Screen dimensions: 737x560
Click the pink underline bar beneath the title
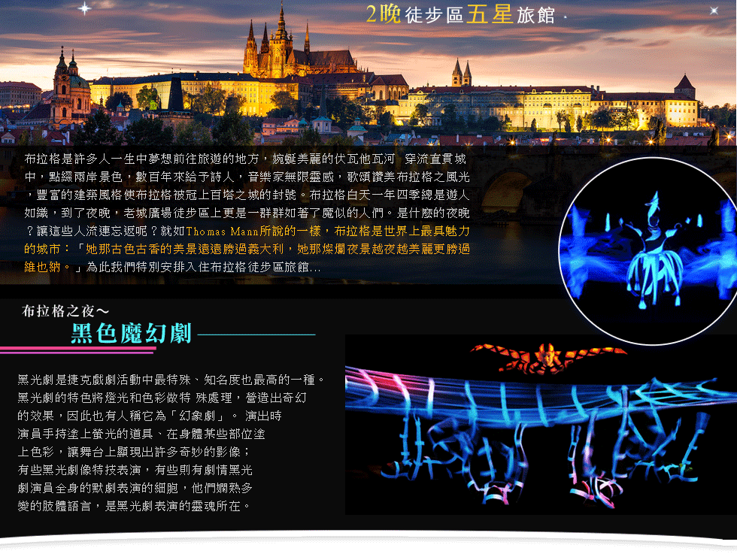[x=78, y=350]
